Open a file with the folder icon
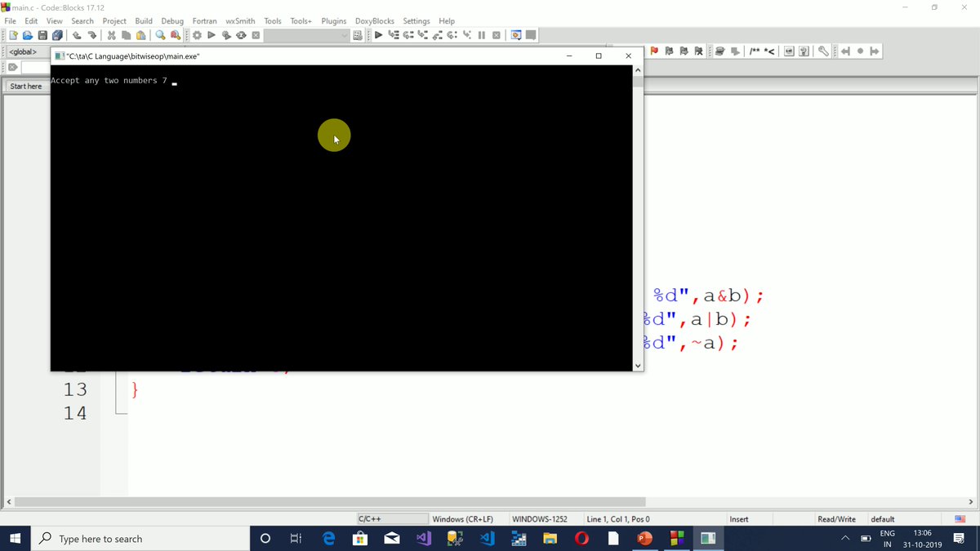The width and height of the screenshot is (980, 551). [28, 35]
